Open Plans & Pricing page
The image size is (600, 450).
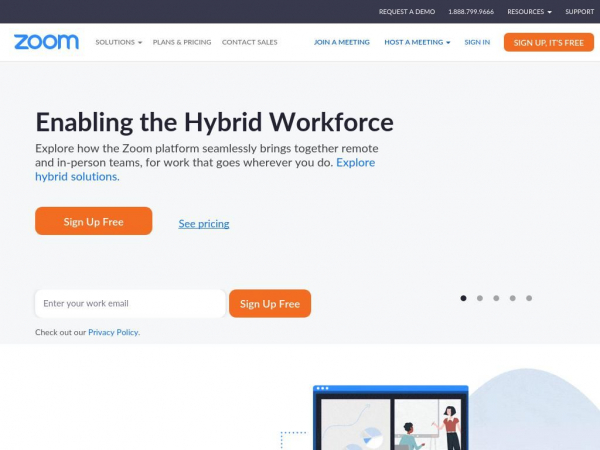(x=182, y=42)
